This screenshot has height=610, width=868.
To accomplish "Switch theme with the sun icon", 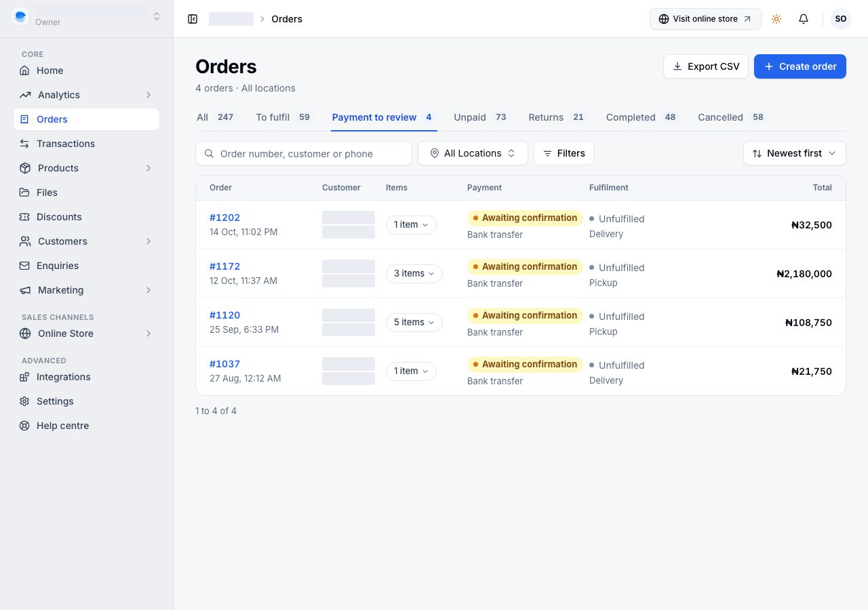I will point(776,19).
